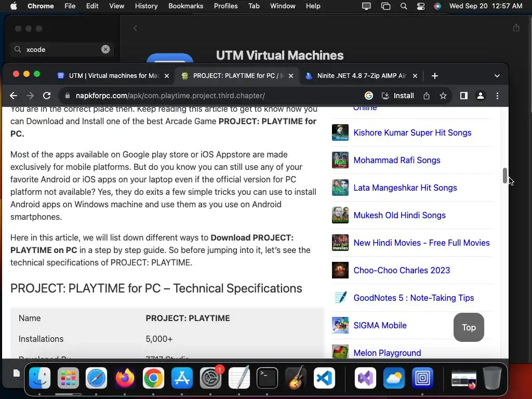
Task: Launch Firefox from the Dock
Action: tap(125, 378)
